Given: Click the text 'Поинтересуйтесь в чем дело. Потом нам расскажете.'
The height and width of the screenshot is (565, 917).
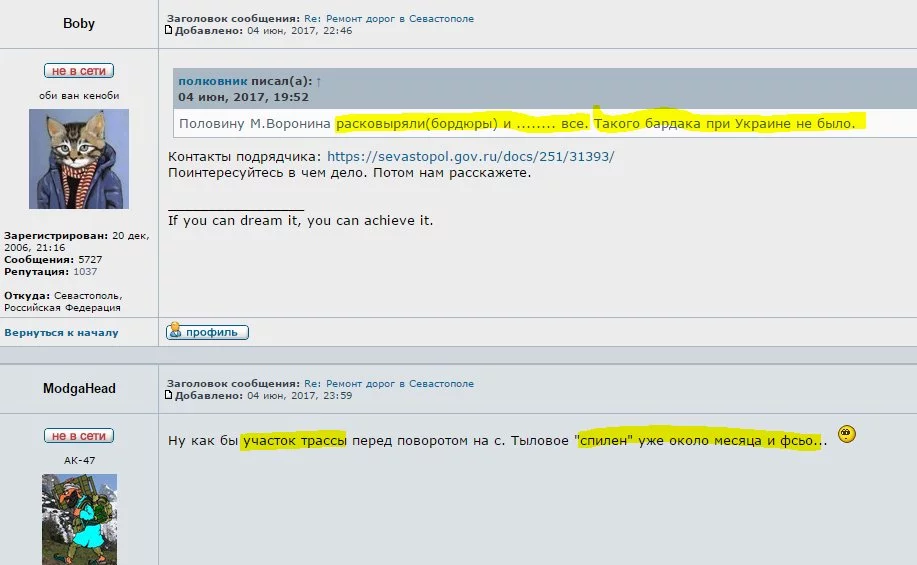Looking at the screenshot, I should [x=350, y=173].
